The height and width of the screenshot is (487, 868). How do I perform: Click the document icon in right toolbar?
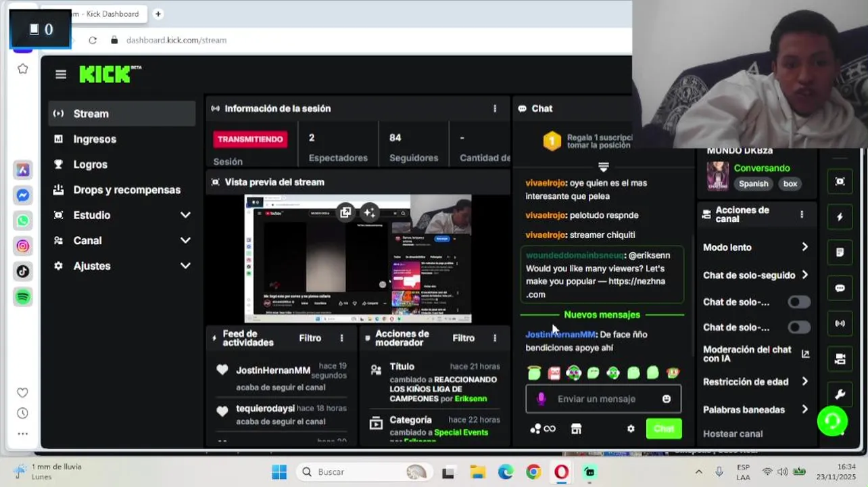[x=840, y=252]
